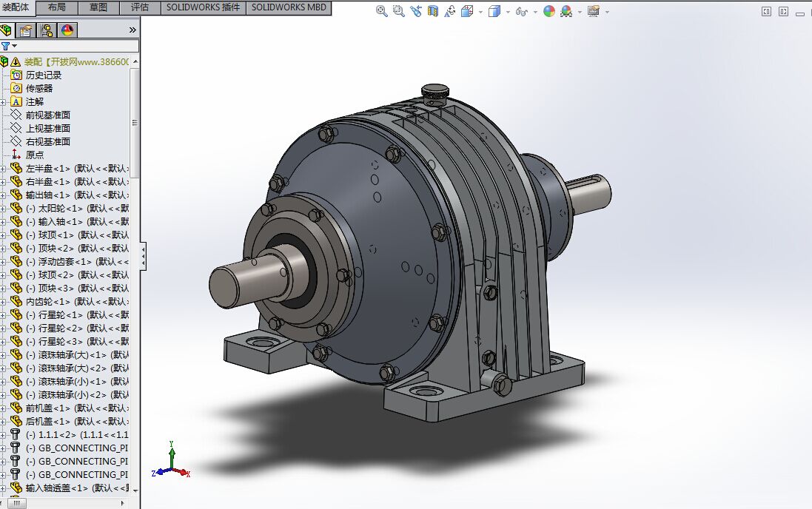
Task: Open the 评估 tab
Action: pyautogui.click(x=139, y=7)
